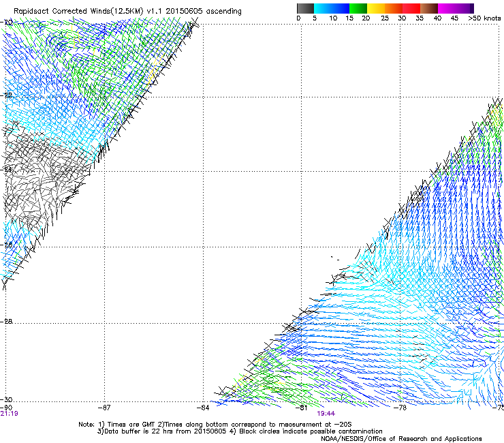Click the '>50 knots' legend label
Image resolution: width=504 pixels, height=443 pixels.
484,18
